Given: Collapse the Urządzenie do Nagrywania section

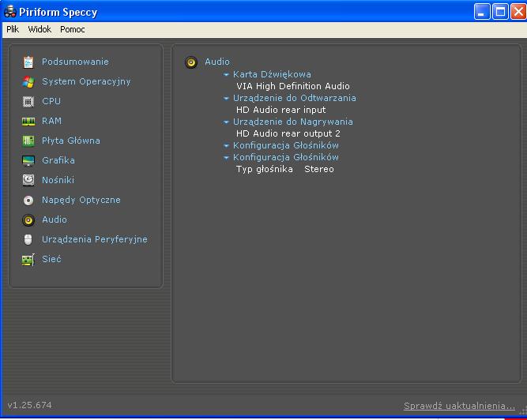Looking at the screenshot, I should [x=227, y=122].
